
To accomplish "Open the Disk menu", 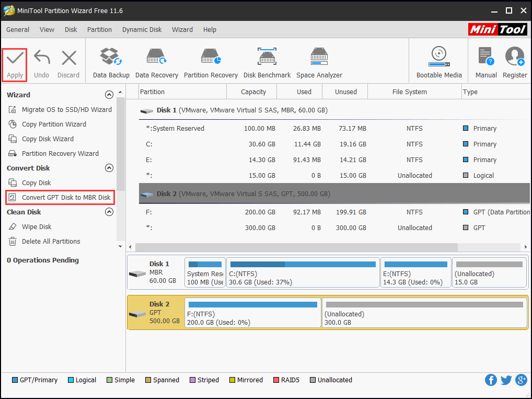I will (71, 29).
